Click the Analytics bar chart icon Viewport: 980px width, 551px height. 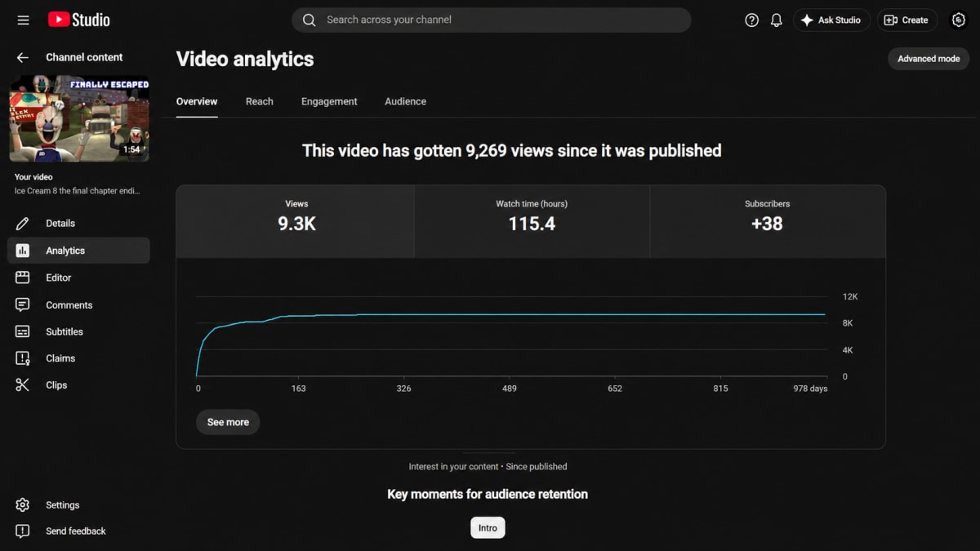[x=23, y=251]
